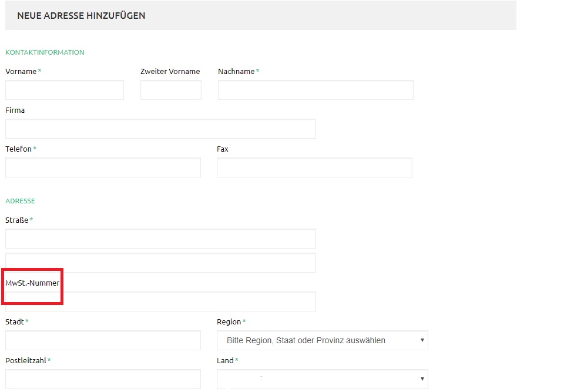
Task: Click the Kontaktinformation section heading
Action: (x=45, y=52)
